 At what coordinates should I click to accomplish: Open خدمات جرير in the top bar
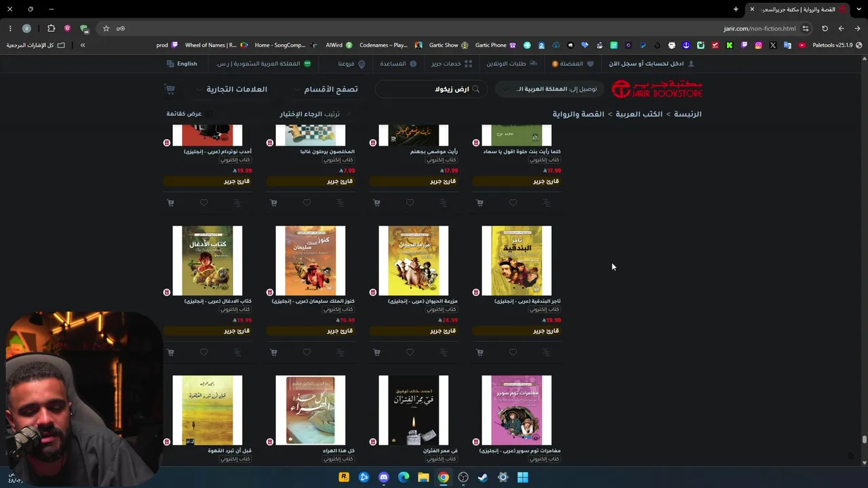pyautogui.click(x=451, y=64)
